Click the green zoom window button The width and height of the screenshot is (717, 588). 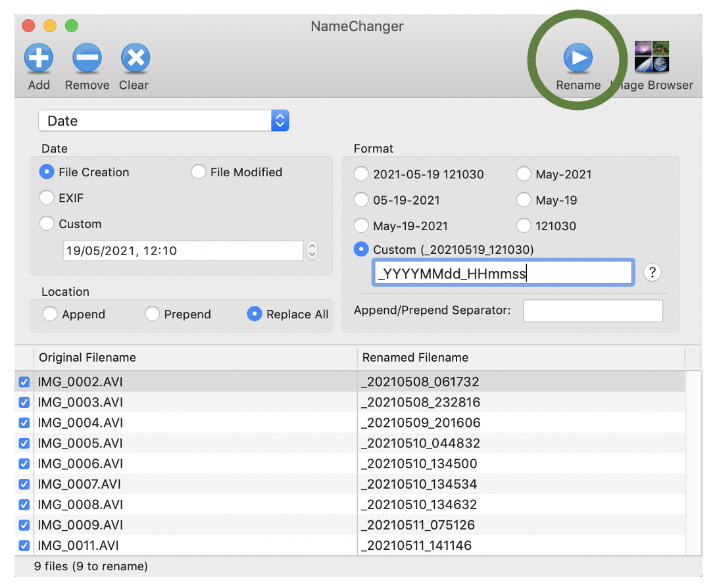71,26
